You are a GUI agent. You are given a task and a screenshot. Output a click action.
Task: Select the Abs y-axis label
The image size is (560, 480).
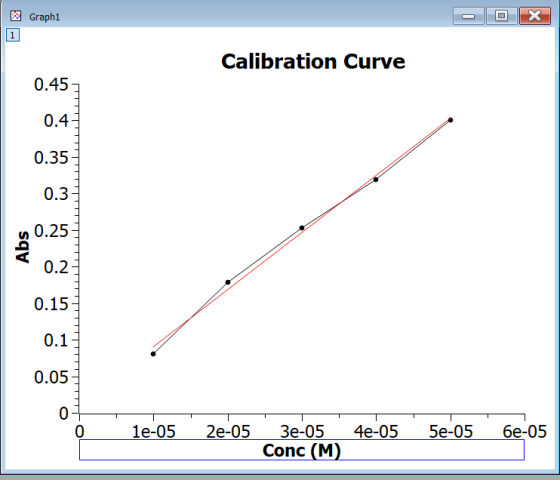click(x=22, y=247)
